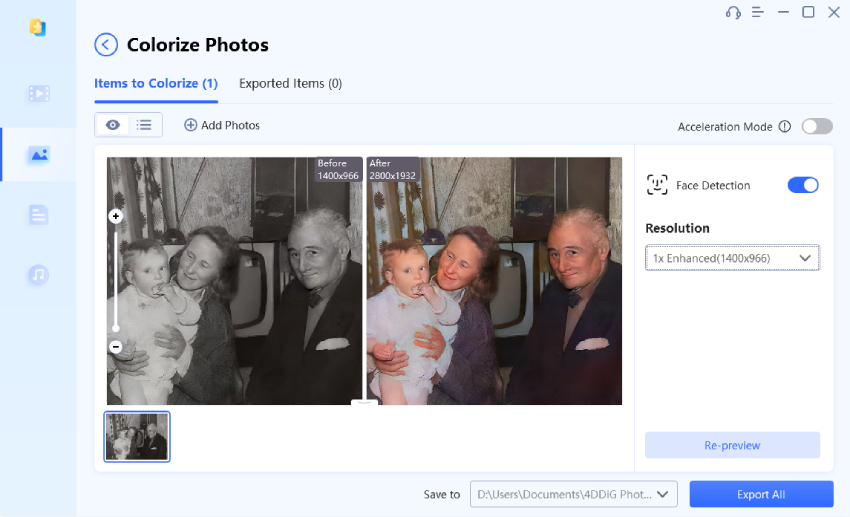Viewport: 850px width, 517px height.
Task: Open the hamburger menu in title bar
Action: tap(758, 12)
